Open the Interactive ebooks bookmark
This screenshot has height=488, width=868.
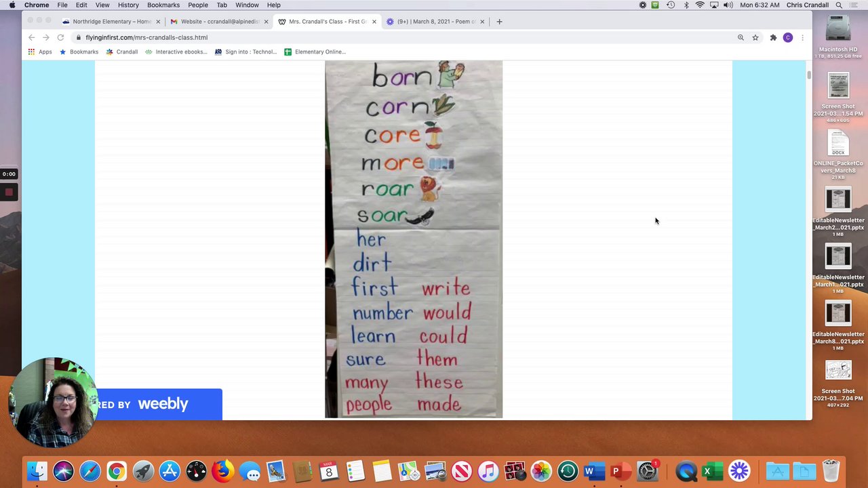(x=177, y=52)
